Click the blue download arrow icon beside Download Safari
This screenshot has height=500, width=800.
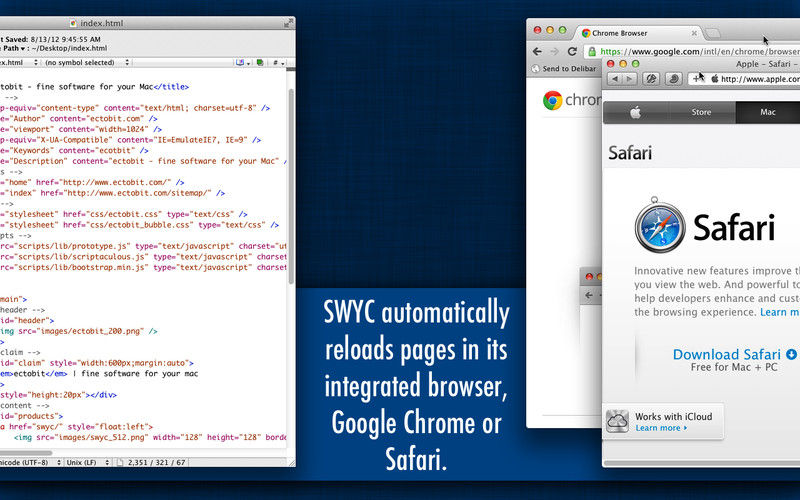coord(791,354)
